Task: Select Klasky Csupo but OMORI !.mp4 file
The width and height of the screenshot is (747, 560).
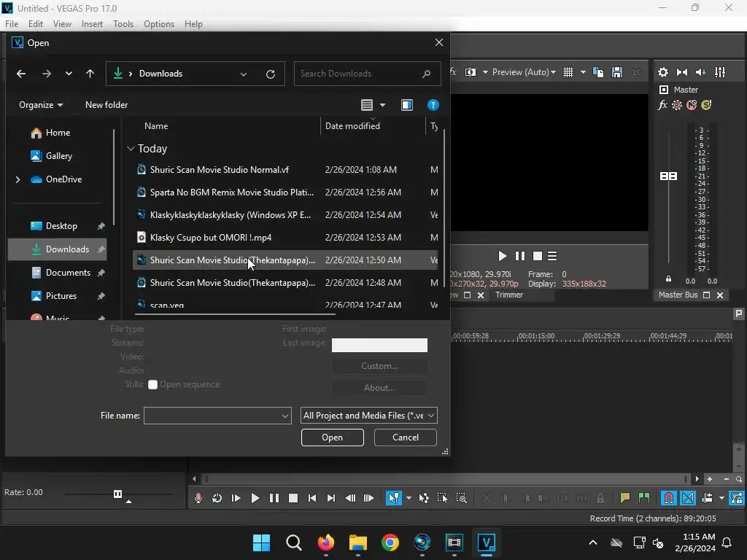Action: click(x=285, y=238)
